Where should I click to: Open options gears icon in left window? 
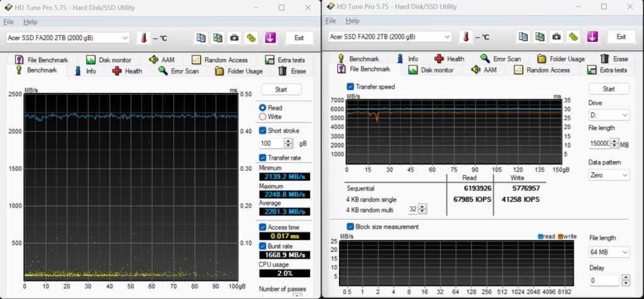click(251, 38)
